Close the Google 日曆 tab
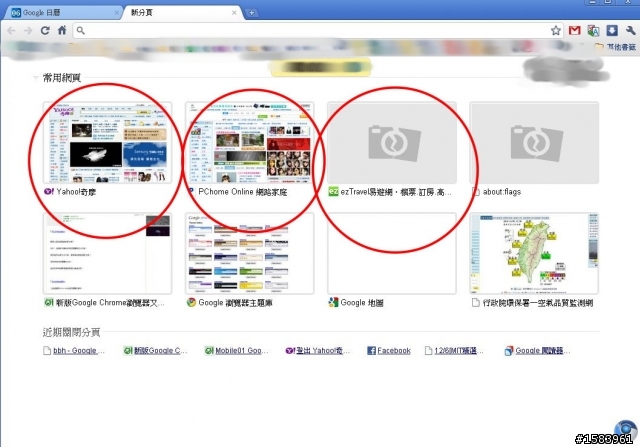 [116, 13]
